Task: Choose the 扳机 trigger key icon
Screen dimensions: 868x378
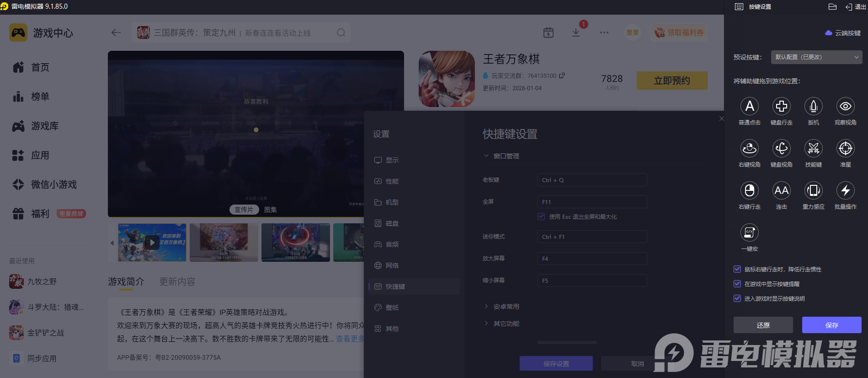Action: tap(814, 106)
